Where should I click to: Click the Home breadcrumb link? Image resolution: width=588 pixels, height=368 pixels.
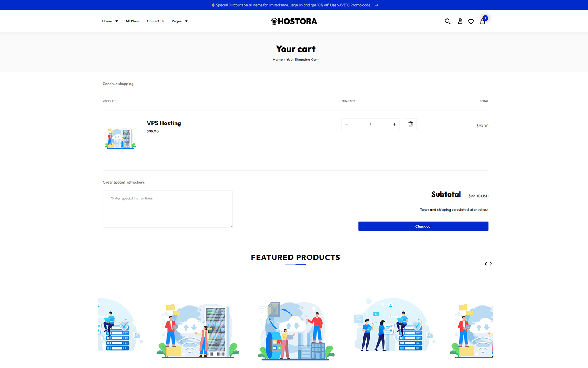(277, 60)
